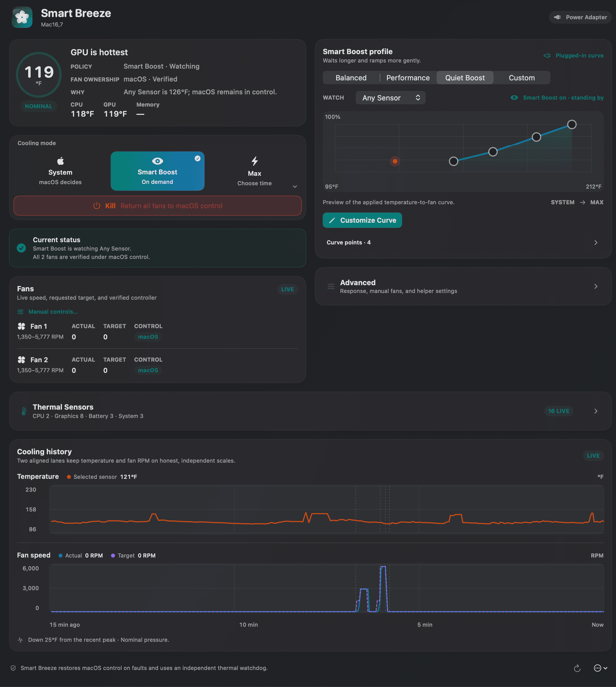Click the Fan 2 fan icon
The image size is (616, 687).
(21, 360)
